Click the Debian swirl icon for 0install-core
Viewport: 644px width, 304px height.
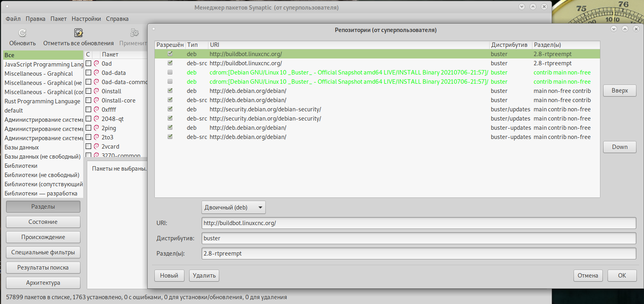(x=96, y=100)
